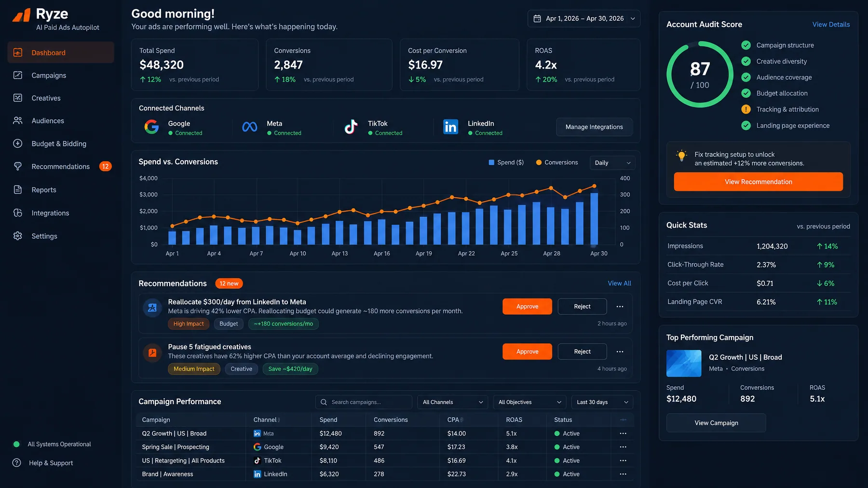Click the TikTok channel logo
The height and width of the screenshot is (488, 868).
pyautogui.click(x=351, y=127)
